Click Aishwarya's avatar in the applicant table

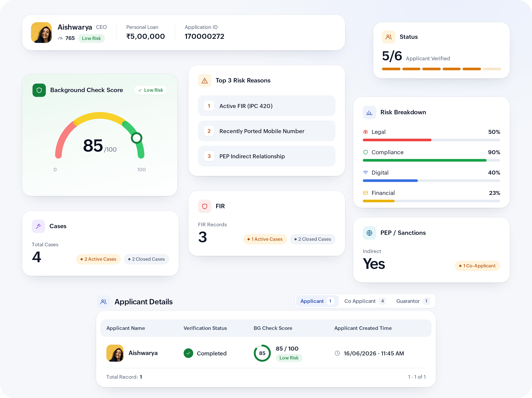coord(115,353)
